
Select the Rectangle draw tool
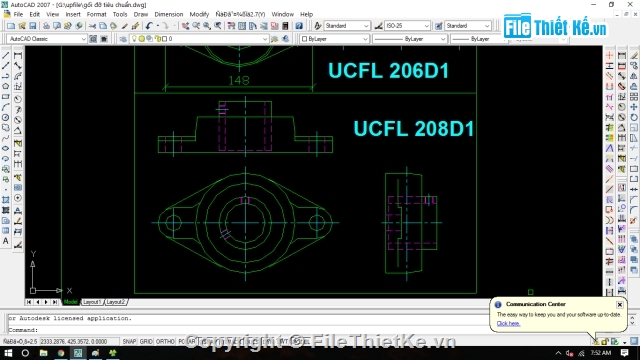point(5,97)
